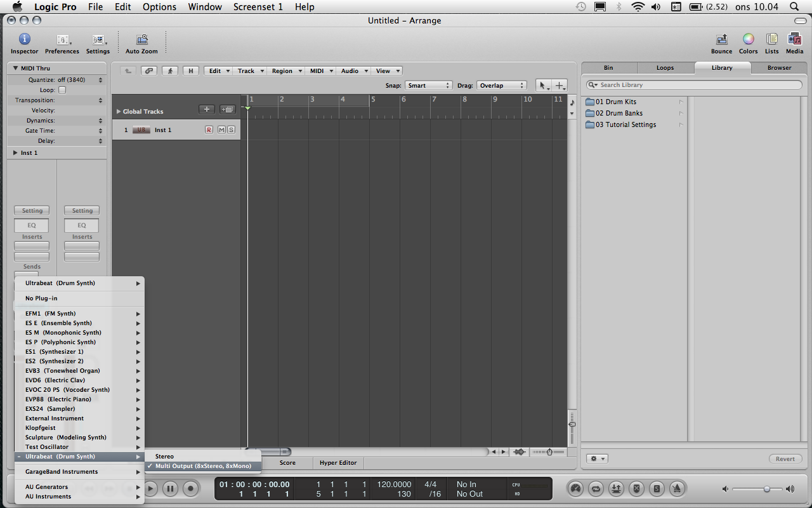Click the Catch playhead running-man icon
This screenshot has height=508, width=812.
point(169,71)
